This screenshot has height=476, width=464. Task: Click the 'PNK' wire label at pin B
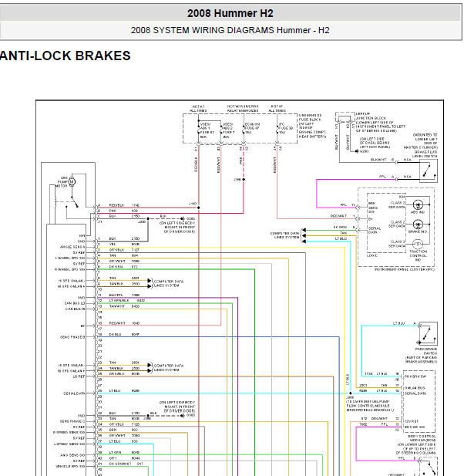tap(113, 211)
